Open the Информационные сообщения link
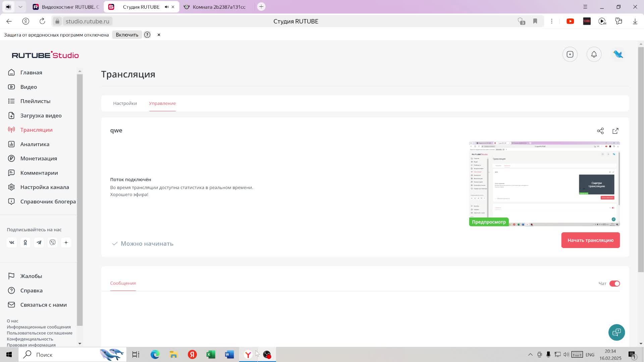 coord(39,327)
